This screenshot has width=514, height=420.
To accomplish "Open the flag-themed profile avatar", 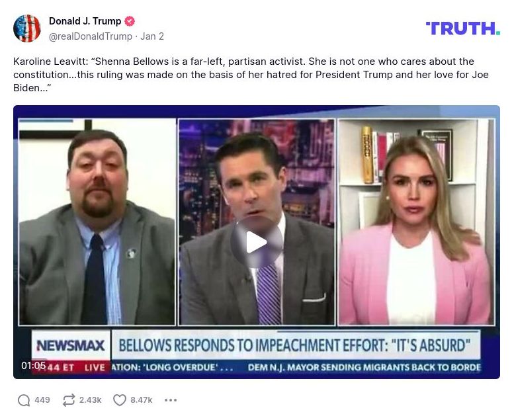I will [x=27, y=28].
